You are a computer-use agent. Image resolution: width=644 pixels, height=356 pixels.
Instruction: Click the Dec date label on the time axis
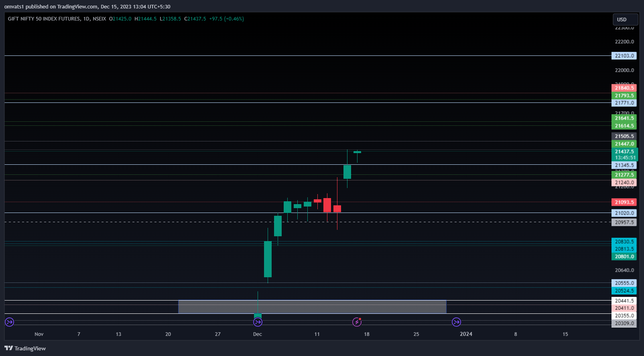tap(258, 334)
